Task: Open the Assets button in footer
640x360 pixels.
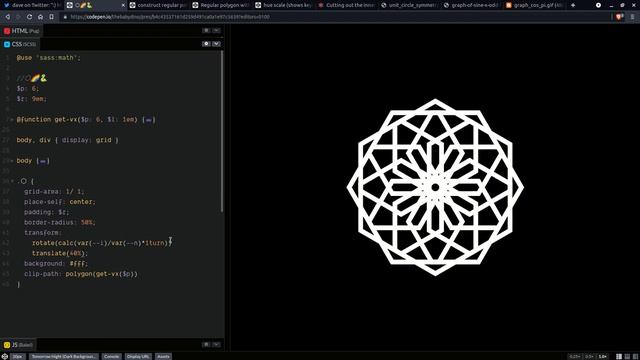Action: (x=163, y=356)
